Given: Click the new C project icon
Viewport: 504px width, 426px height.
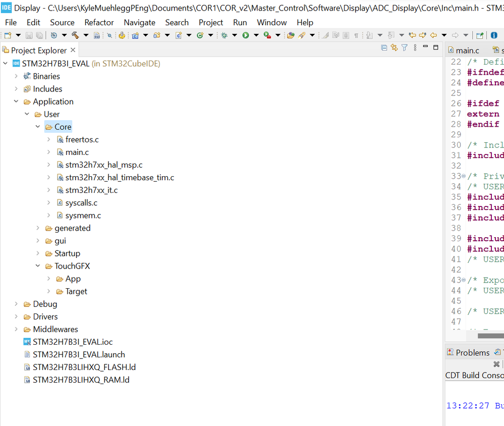Looking at the screenshot, I should click(x=135, y=35).
